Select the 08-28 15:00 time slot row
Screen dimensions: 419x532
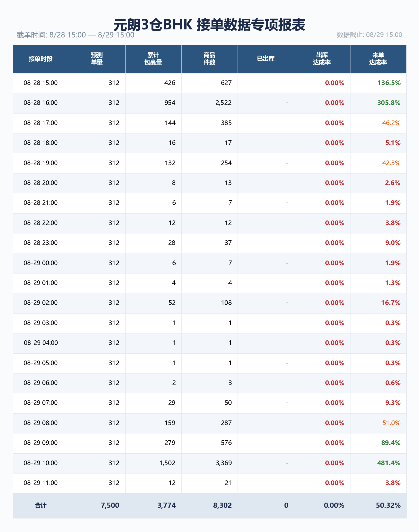point(210,83)
